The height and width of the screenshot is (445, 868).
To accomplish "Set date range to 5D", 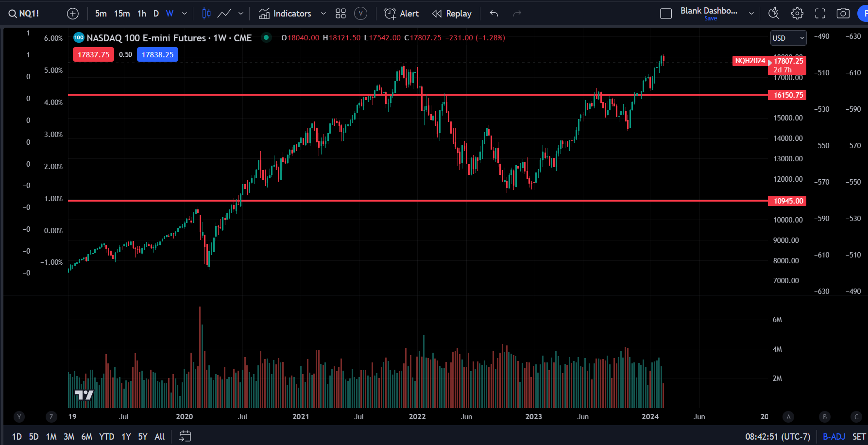I will pyautogui.click(x=34, y=437).
